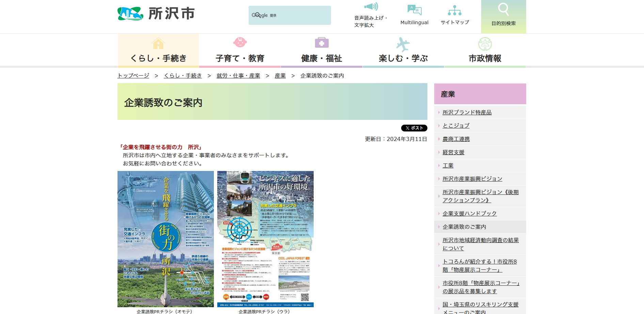Click the Google custom search field
Screen dimensions: 644x314
pos(290,15)
